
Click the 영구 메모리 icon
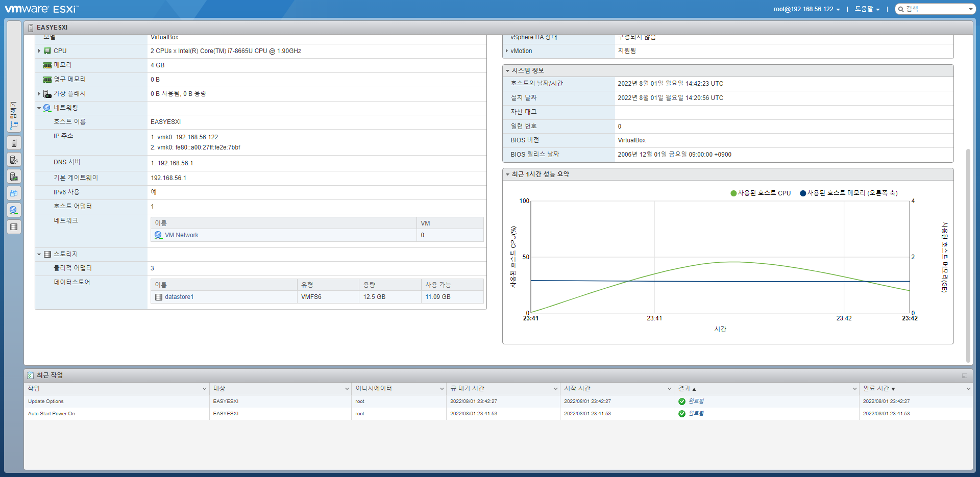47,80
